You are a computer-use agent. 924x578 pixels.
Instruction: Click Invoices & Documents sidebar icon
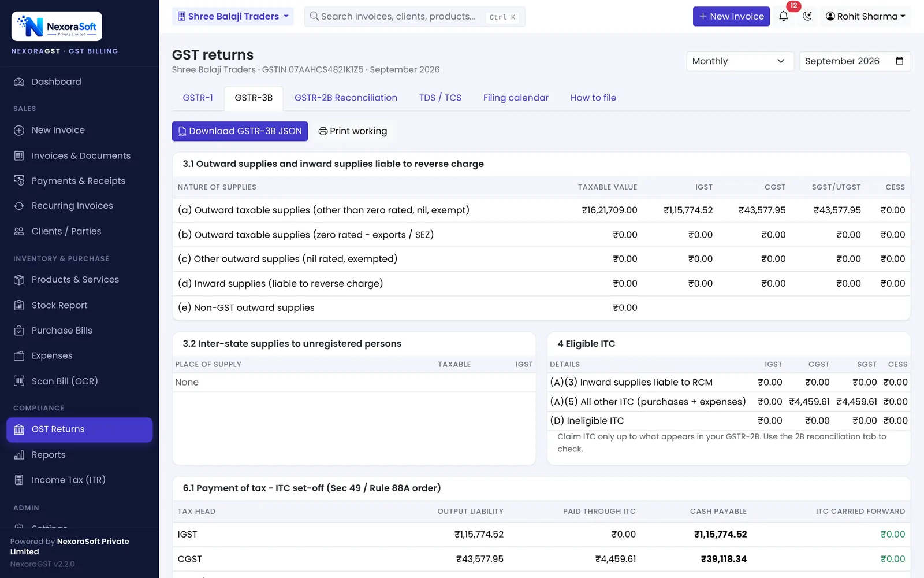[x=19, y=156]
